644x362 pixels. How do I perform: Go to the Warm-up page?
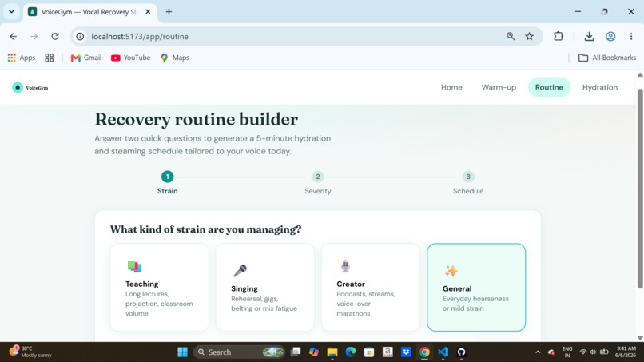click(499, 87)
